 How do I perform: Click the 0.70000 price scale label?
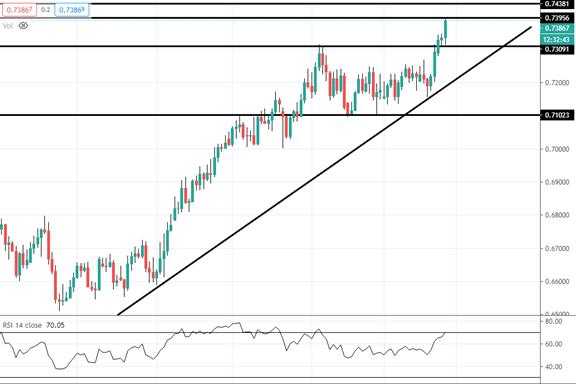pyautogui.click(x=557, y=149)
